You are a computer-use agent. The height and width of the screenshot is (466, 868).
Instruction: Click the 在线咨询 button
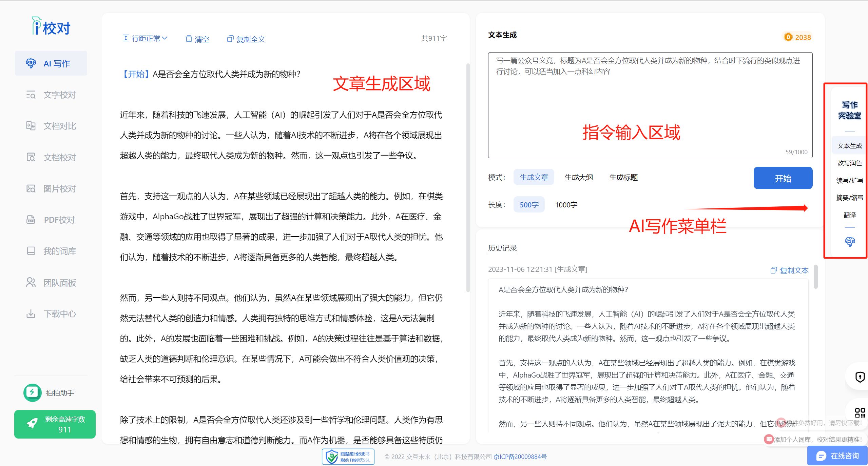[837, 456]
